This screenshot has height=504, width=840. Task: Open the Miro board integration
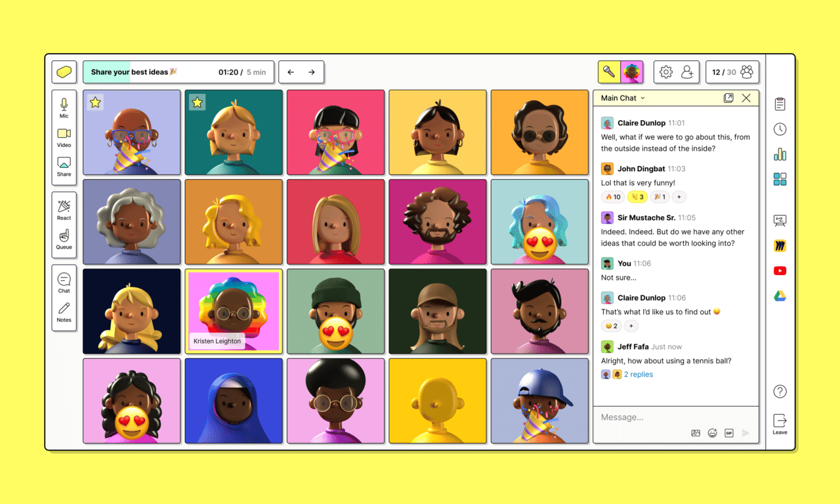coord(780,246)
